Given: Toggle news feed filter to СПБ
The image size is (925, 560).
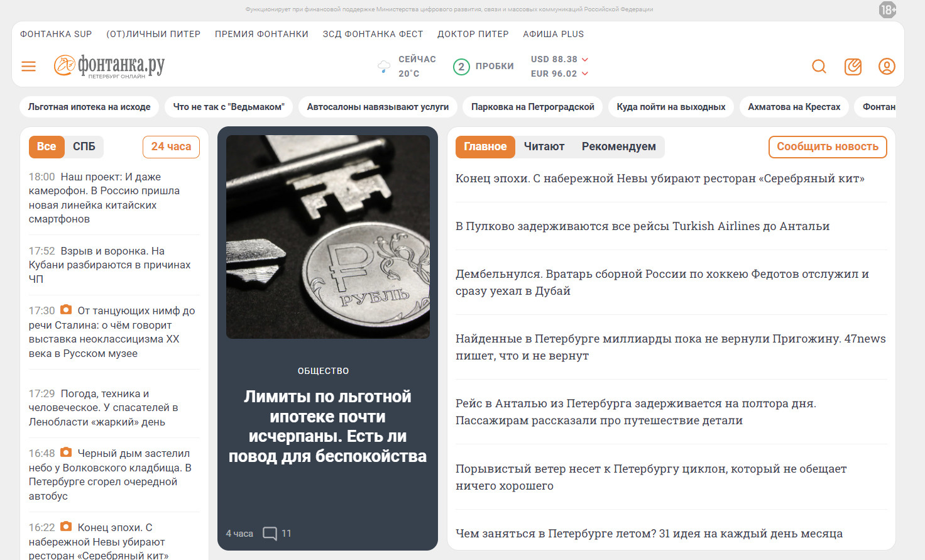Looking at the screenshot, I should (84, 146).
